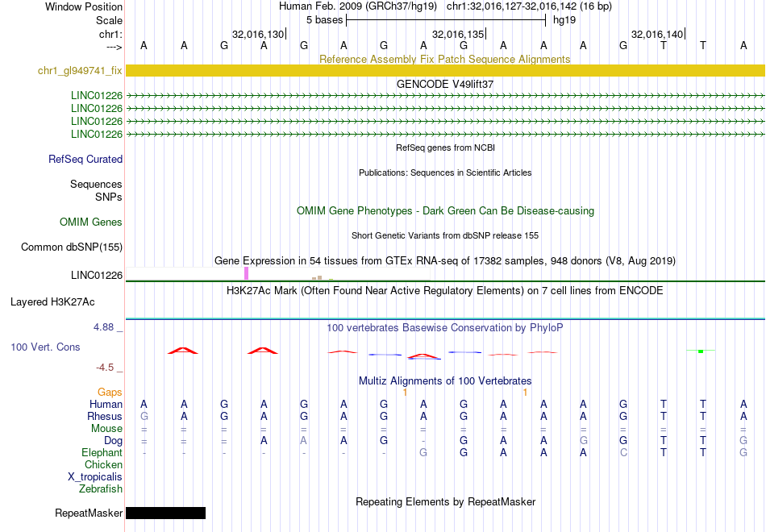Select the Zebrafish species label
766x532 pixels.
pos(101,488)
